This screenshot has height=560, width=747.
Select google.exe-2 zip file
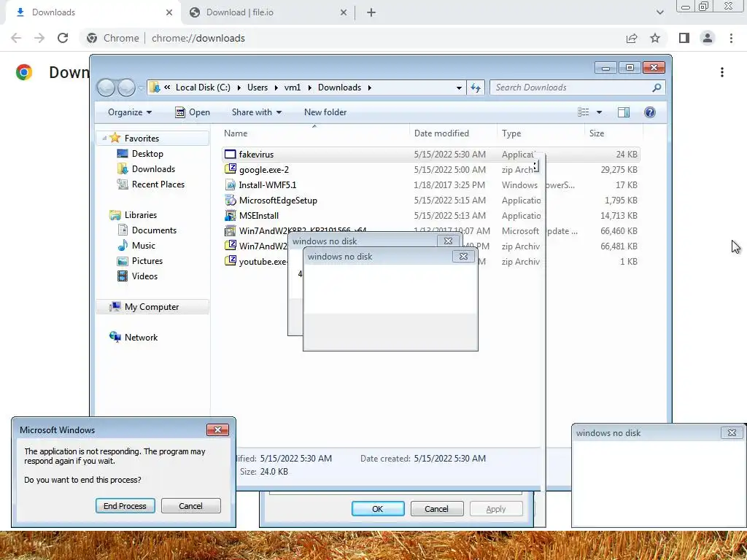[x=430, y=169]
